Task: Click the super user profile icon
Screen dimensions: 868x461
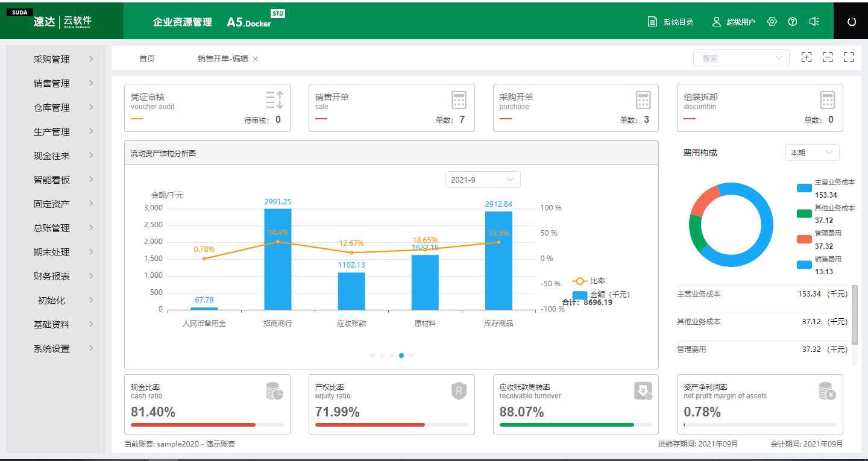Action: (716, 22)
